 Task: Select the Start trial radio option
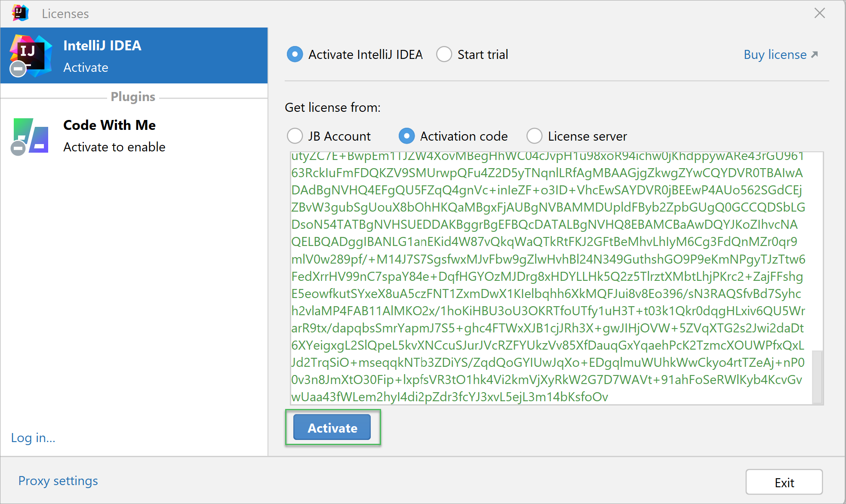coord(444,55)
